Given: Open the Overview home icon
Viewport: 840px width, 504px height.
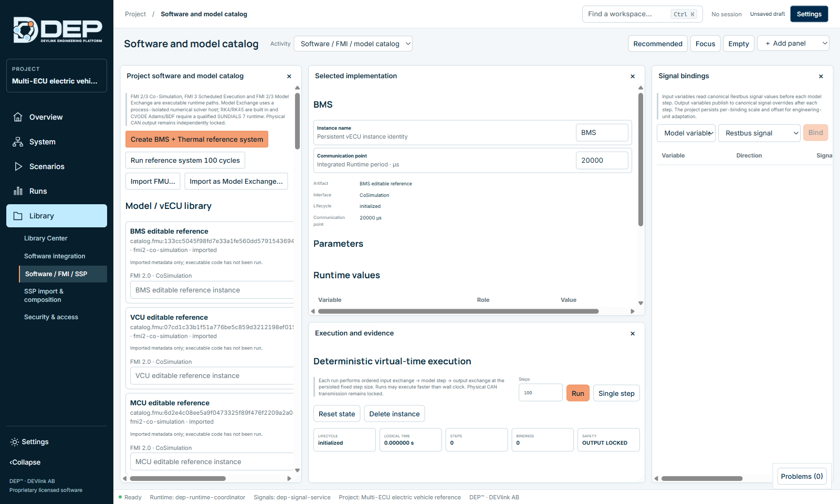Looking at the screenshot, I should tap(18, 117).
